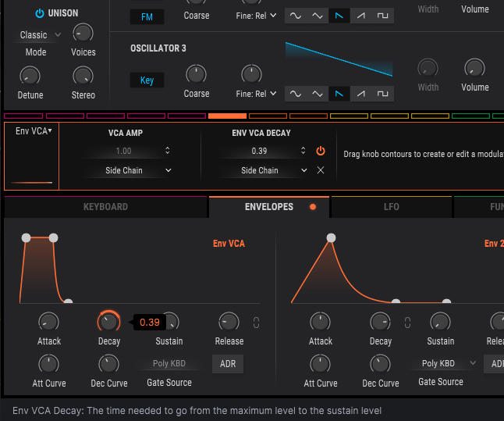Toggle the Key button on Oscillator 3
The width and height of the screenshot is (504, 421).
[147, 80]
